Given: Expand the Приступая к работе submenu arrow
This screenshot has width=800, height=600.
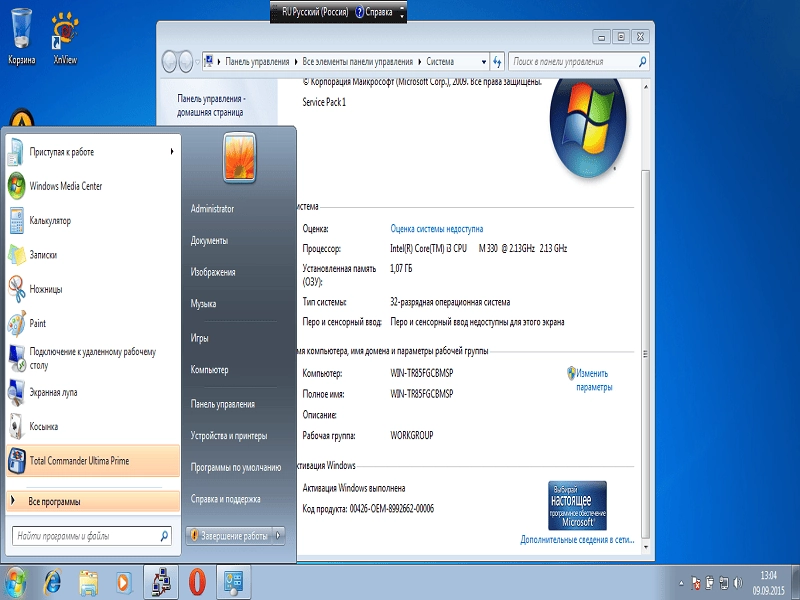Looking at the screenshot, I should tap(172, 152).
